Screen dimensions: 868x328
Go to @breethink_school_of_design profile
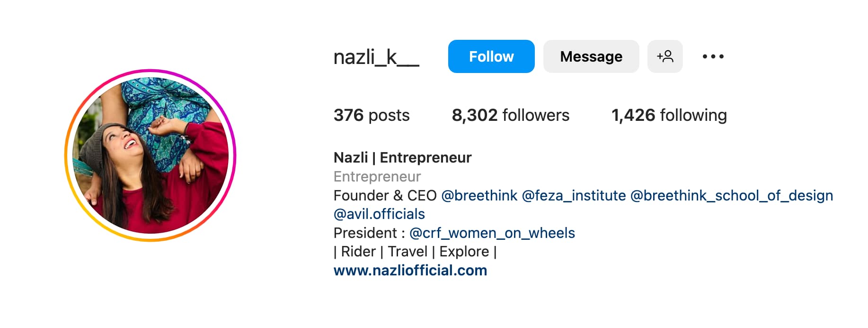point(731,195)
